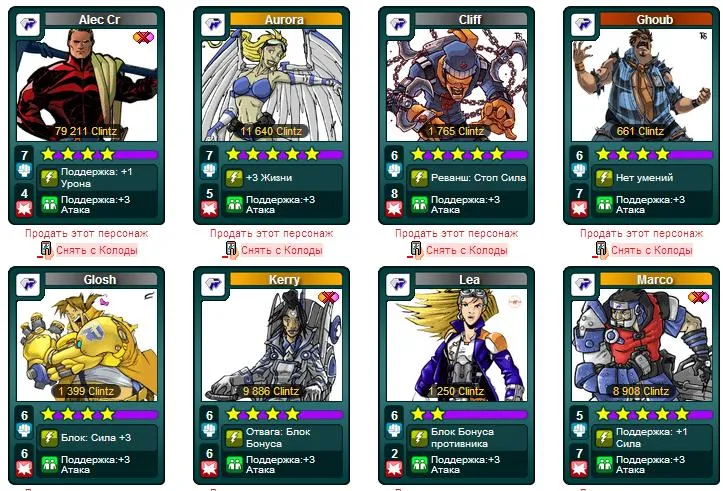Click the ability lightning icon on Aurora card
This screenshot has height=491, width=723.
point(234,178)
